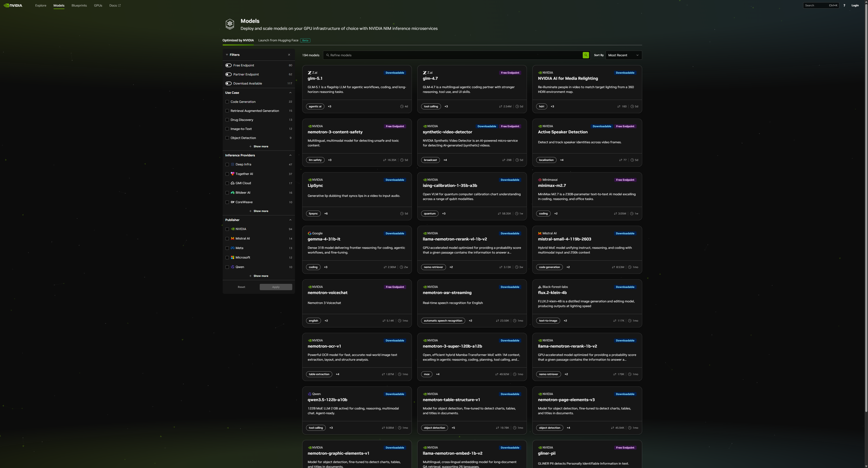
Task: Open the Models nav item
Action: tap(59, 5)
